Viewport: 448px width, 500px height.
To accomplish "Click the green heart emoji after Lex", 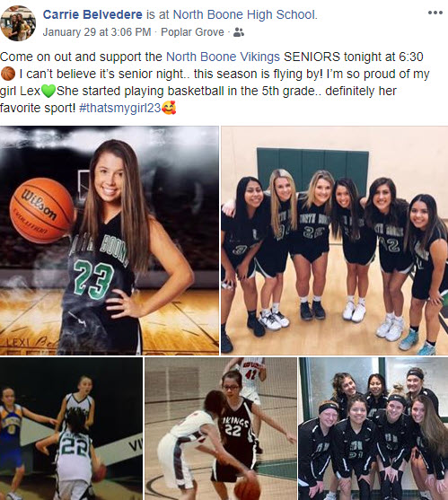I will pos(48,92).
